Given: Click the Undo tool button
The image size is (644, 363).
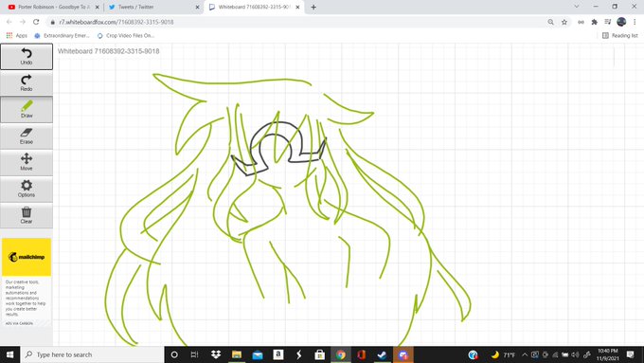Looking at the screenshot, I should [x=27, y=56].
